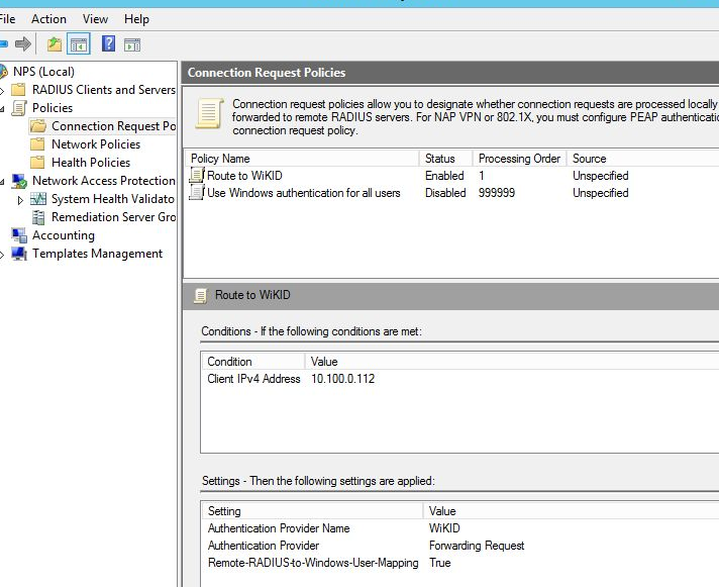This screenshot has height=587, width=719.
Task: Select Network Policies in the tree
Action: [x=95, y=144]
